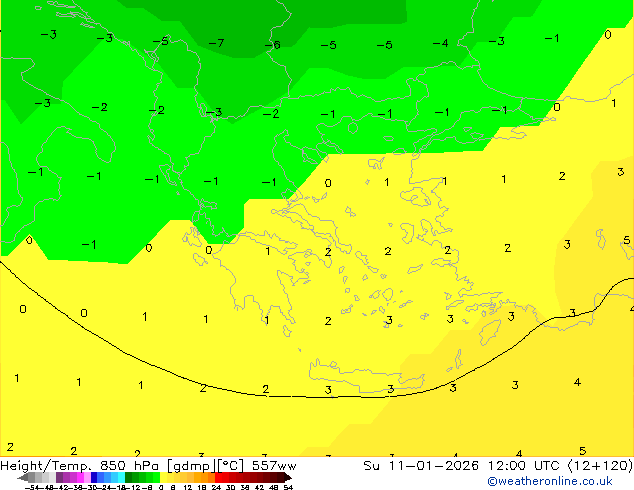
Task: Click the light pink legend swatch near -30
Action: 87,477
